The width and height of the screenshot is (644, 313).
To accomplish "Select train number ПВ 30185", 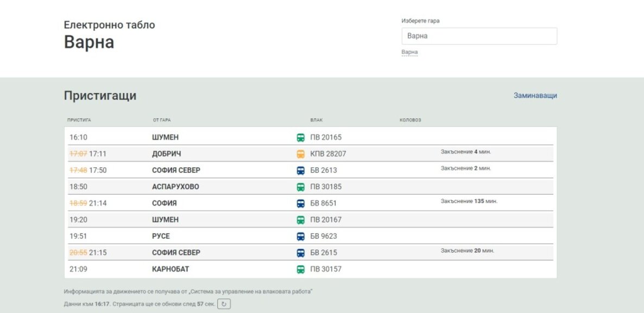I will coord(326,187).
